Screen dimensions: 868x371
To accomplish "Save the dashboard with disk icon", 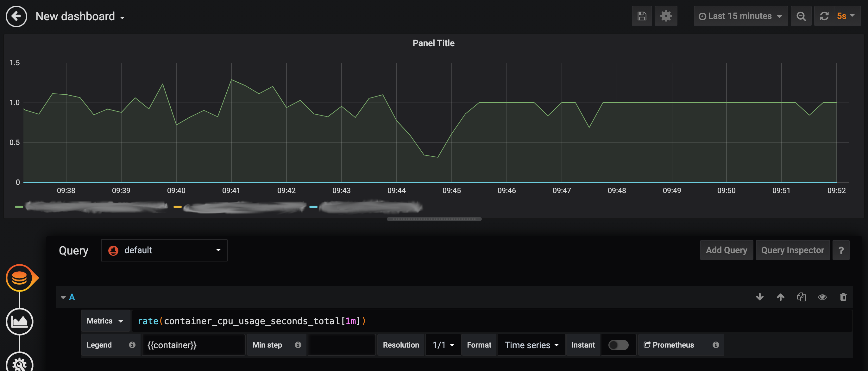I will pos(642,16).
